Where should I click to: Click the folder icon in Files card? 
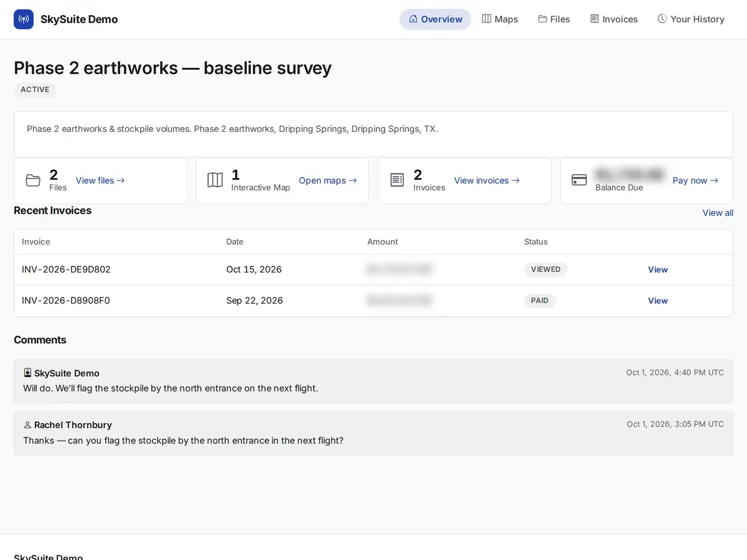[33, 180]
